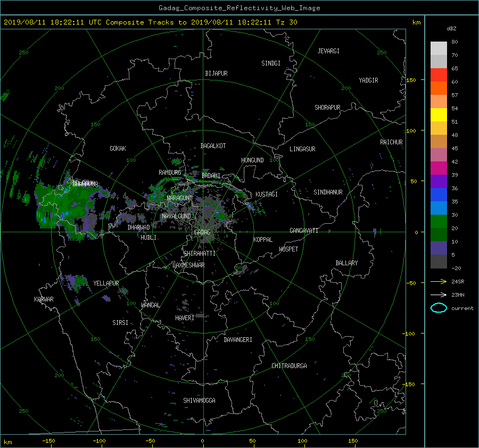Select the magenta 39 dBZ color swatch

[439, 168]
